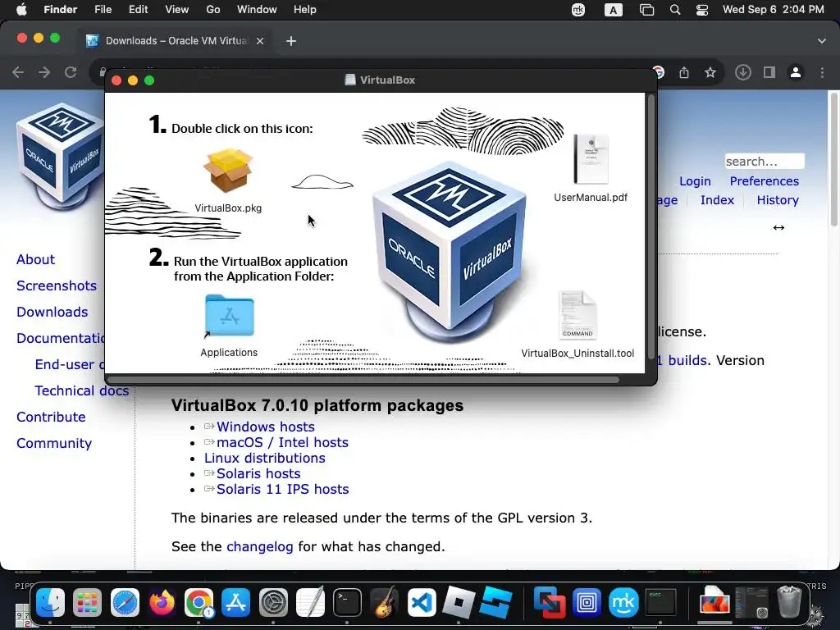Image resolution: width=840 pixels, height=630 pixels.
Task: Open System Settings from the Dock
Action: pyautogui.click(x=273, y=602)
